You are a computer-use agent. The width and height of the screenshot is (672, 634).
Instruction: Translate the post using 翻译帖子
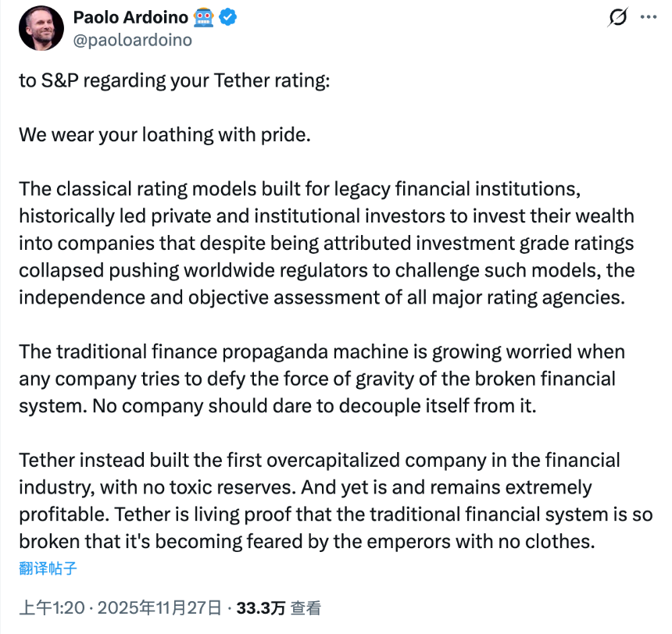[x=47, y=569]
